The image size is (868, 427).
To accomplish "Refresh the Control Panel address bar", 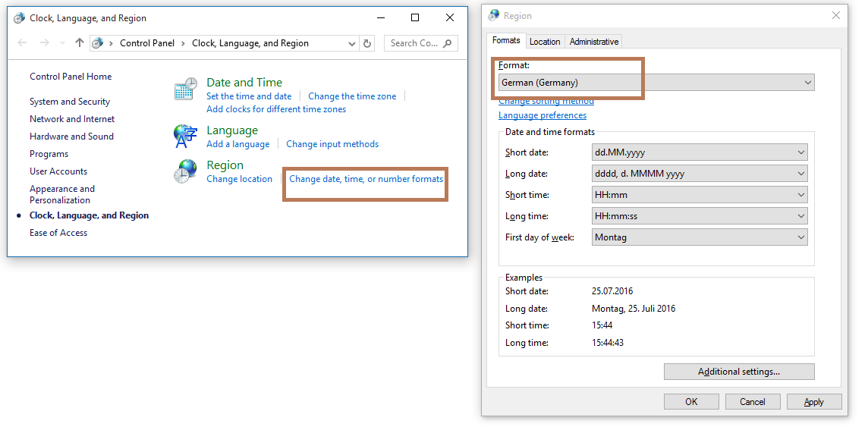I will click(x=368, y=43).
